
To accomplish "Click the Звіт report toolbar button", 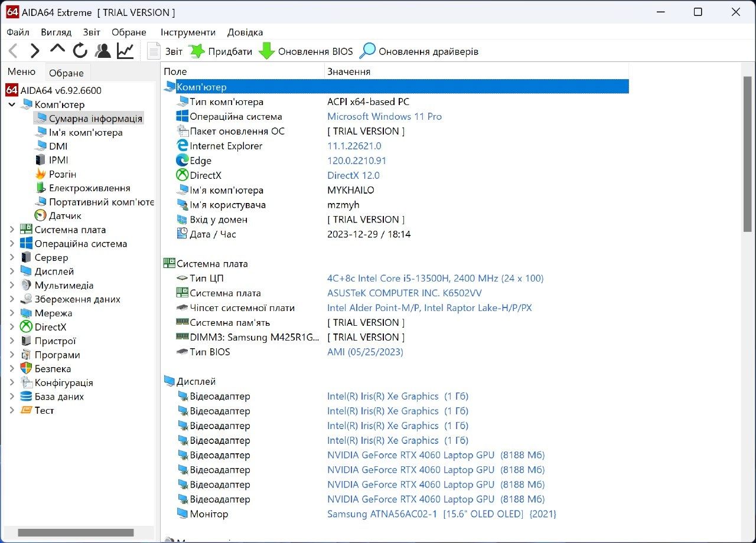I will (x=165, y=51).
